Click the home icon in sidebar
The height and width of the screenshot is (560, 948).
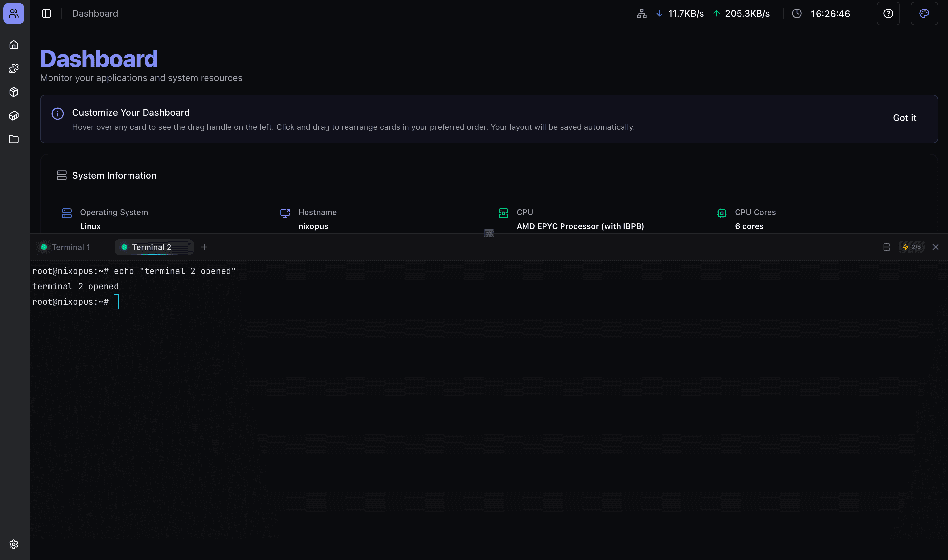tap(14, 45)
